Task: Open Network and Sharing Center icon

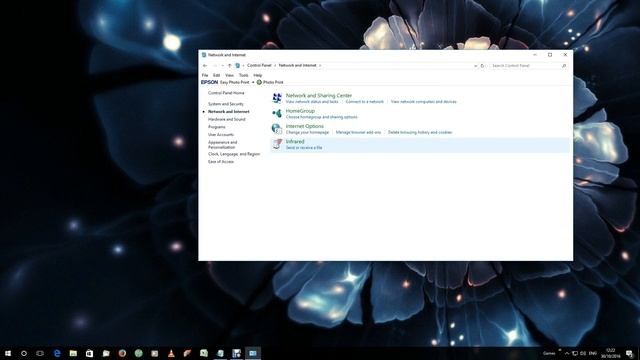Action: click(277, 98)
